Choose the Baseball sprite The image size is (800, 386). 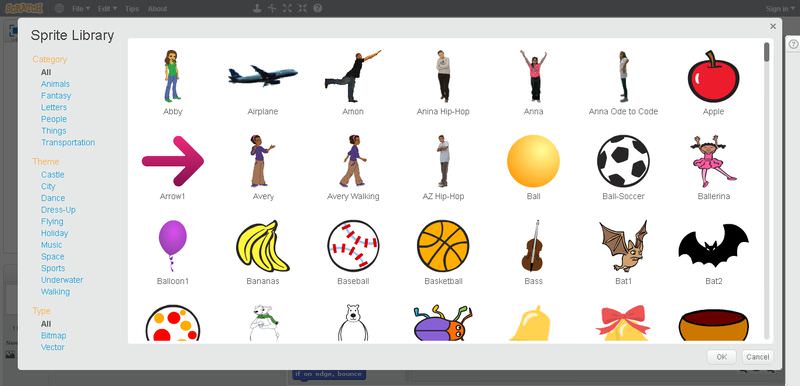[353, 246]
